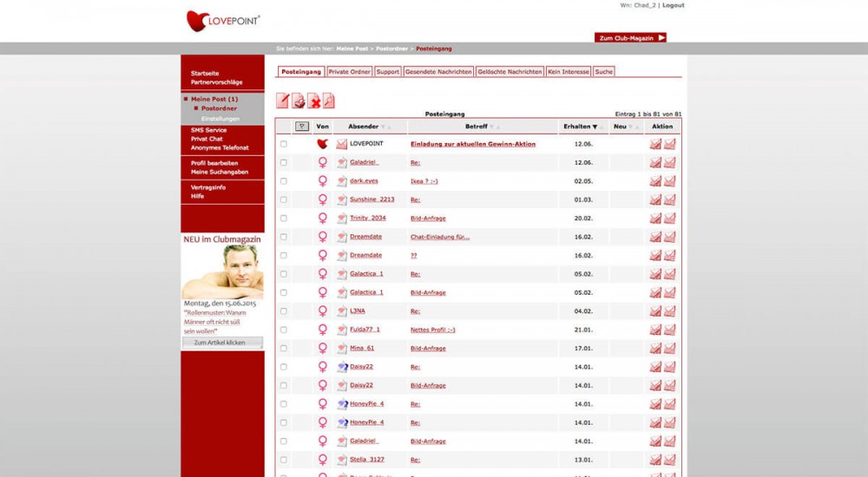
Task: Switch to the Gesendete Nachrichten tab
Action: 438,72
